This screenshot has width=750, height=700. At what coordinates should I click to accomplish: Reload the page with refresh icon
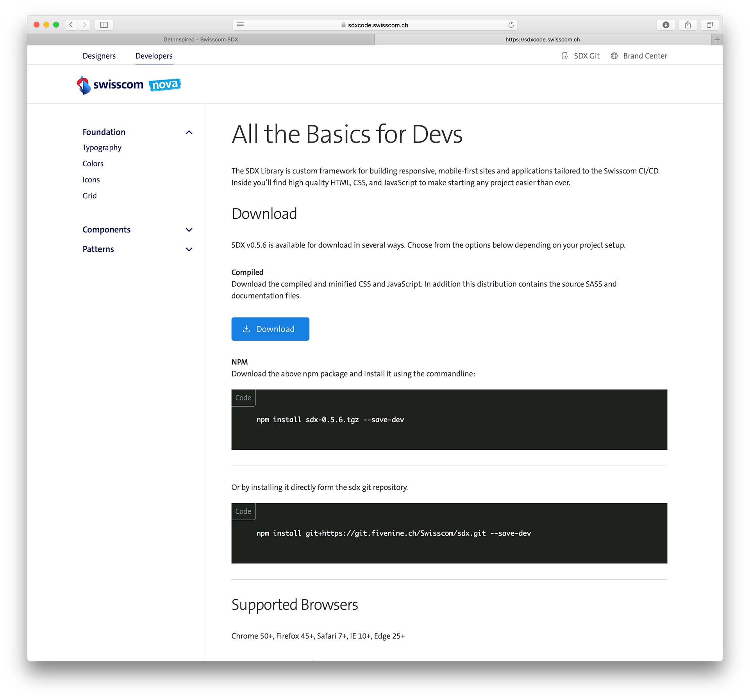[511, 25]
